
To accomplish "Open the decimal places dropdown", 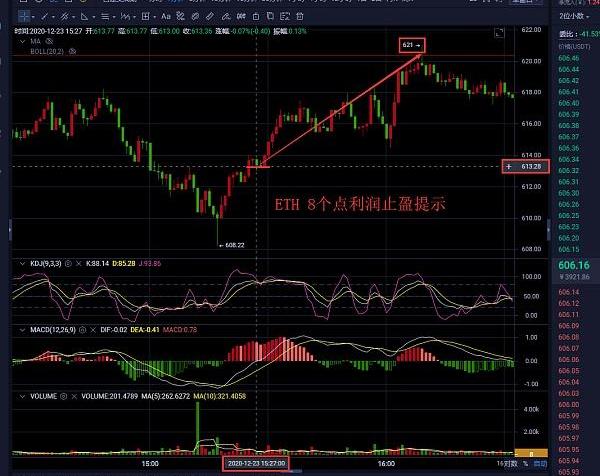I will tap(565, 17).
